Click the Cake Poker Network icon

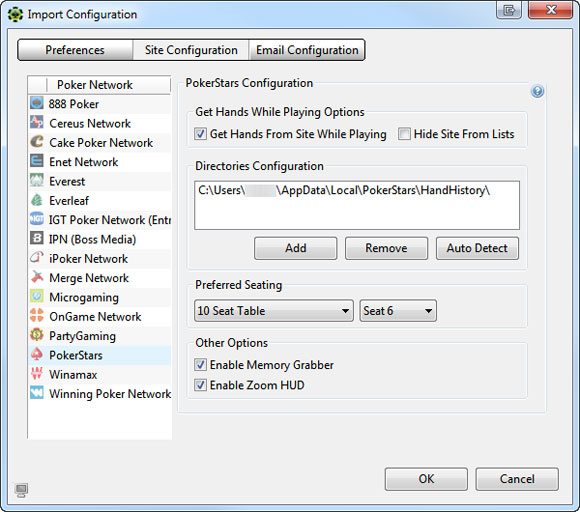(37, 142)
